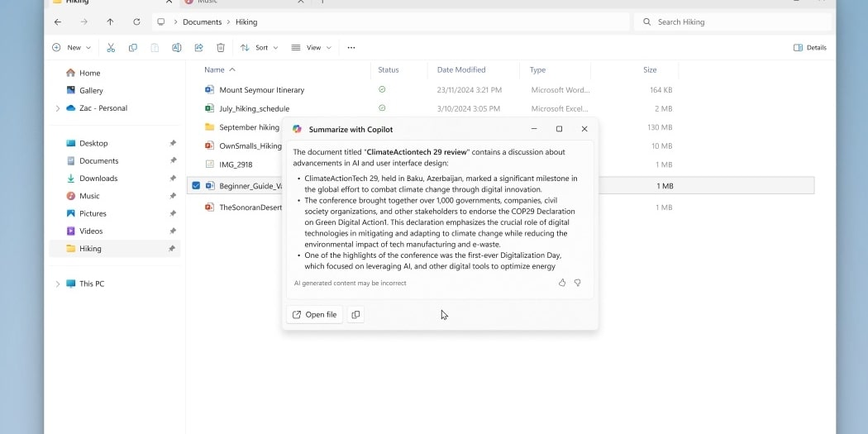
Task: Unpin the Hiking folder from quick access
Action: click(x=172, y=249)
